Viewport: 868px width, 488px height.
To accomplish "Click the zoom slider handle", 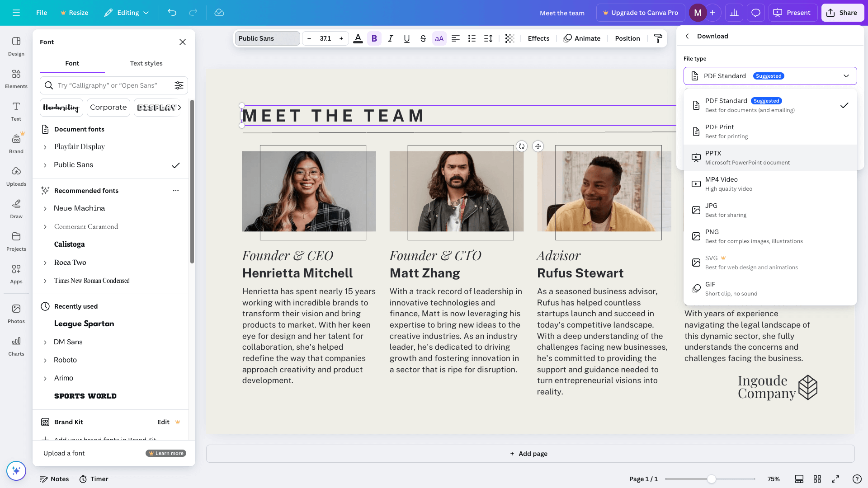I will pyautogui.click(x=711, y=479).
